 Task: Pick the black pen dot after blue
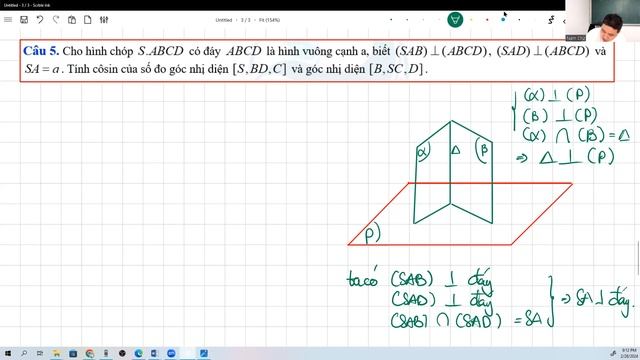[x=519, y=20]
